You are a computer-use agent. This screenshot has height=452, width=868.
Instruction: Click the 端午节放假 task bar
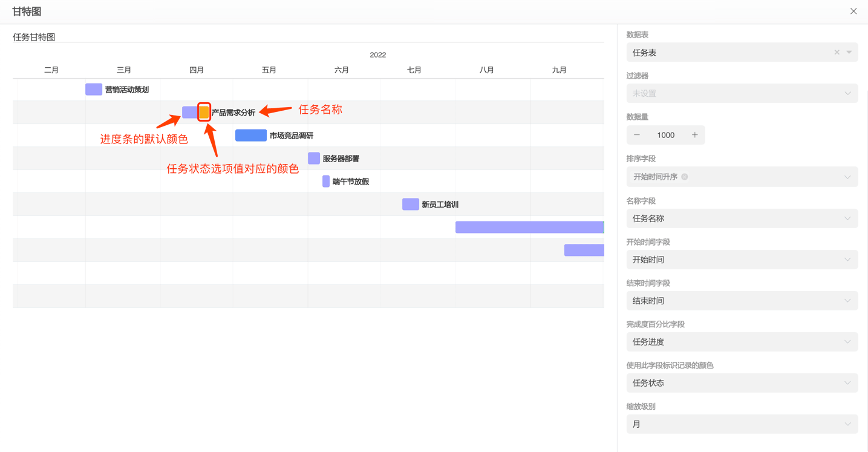[x=326, y=182]
